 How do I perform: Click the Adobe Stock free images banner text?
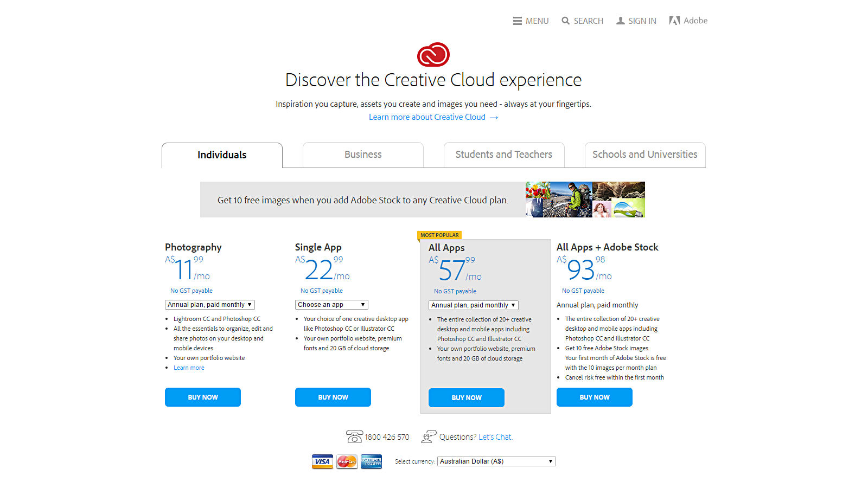click(x=363, y=200)
